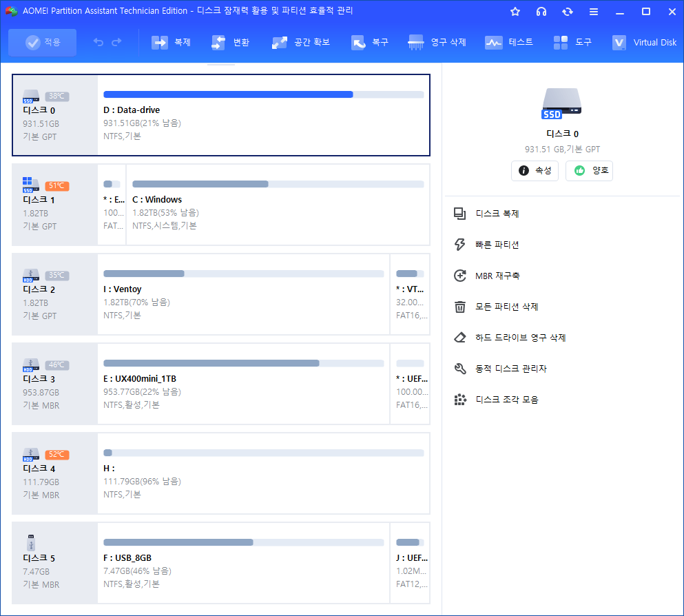Click the 양호 health status button

point(590,171)
